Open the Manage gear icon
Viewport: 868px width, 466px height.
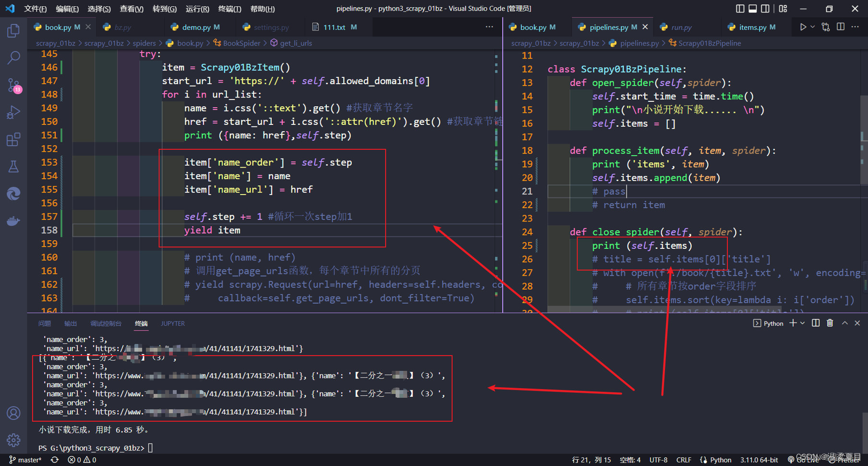13,440
